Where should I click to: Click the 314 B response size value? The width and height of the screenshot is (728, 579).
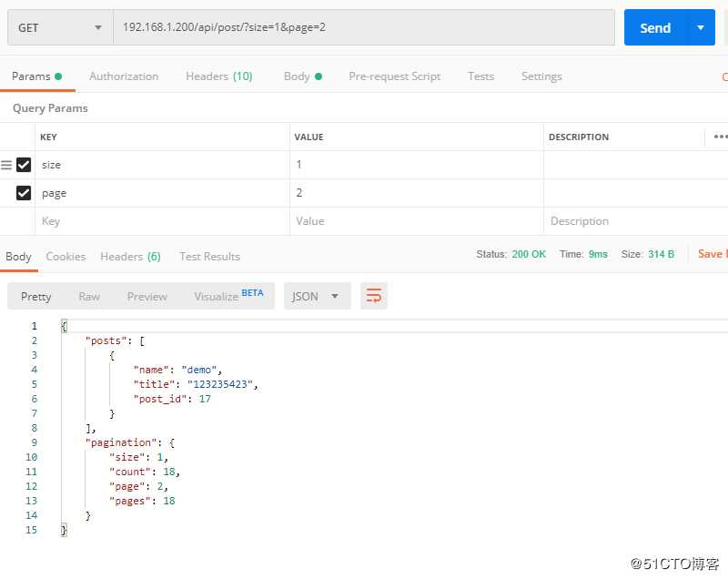(x=662, y=254)
